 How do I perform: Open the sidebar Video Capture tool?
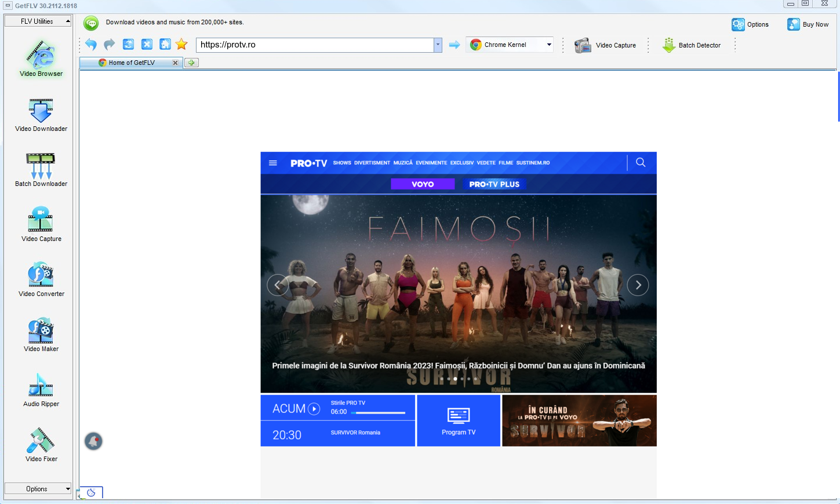(41, 224)
